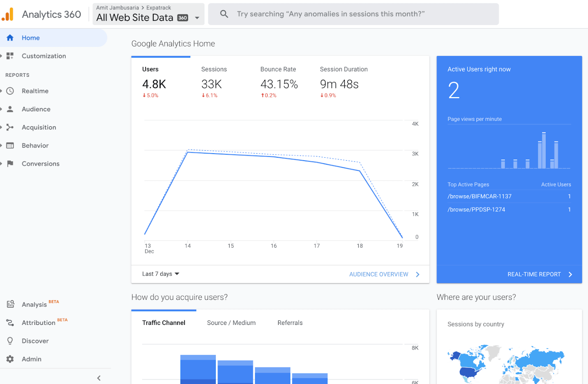Click the 14 date point on the chart
Screen dimensions: 588x384
188,152
